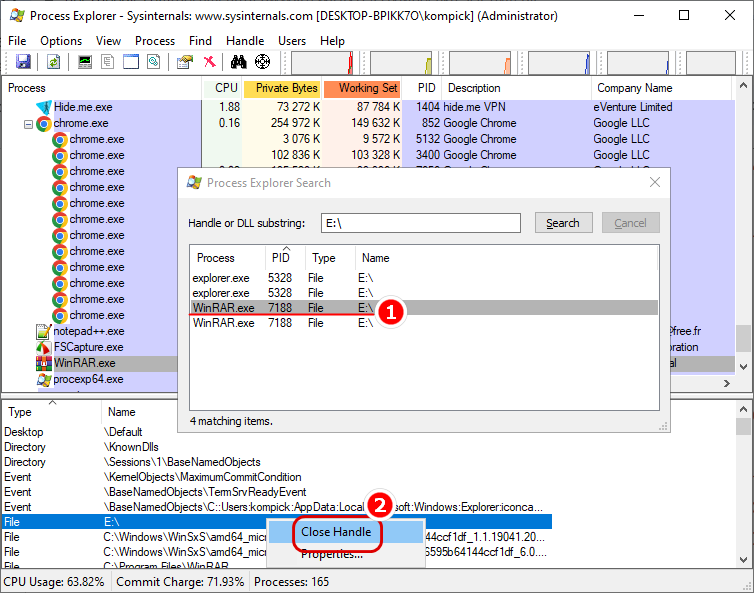Screen dimensions: 754x593
Task: Select the last WinRAR.exe search result row
Action: tap(424, 323)
